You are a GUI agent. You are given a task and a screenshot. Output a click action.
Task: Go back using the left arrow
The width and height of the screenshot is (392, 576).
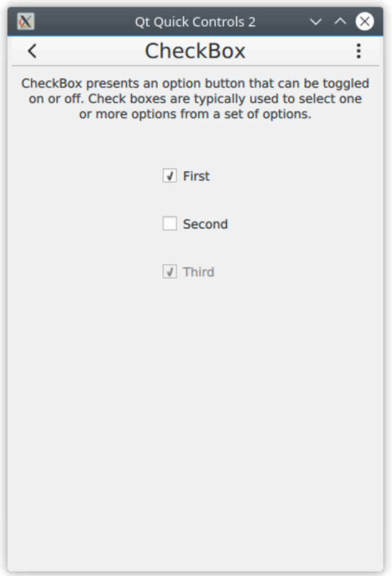pyautogui.click(x=32, y=52)
